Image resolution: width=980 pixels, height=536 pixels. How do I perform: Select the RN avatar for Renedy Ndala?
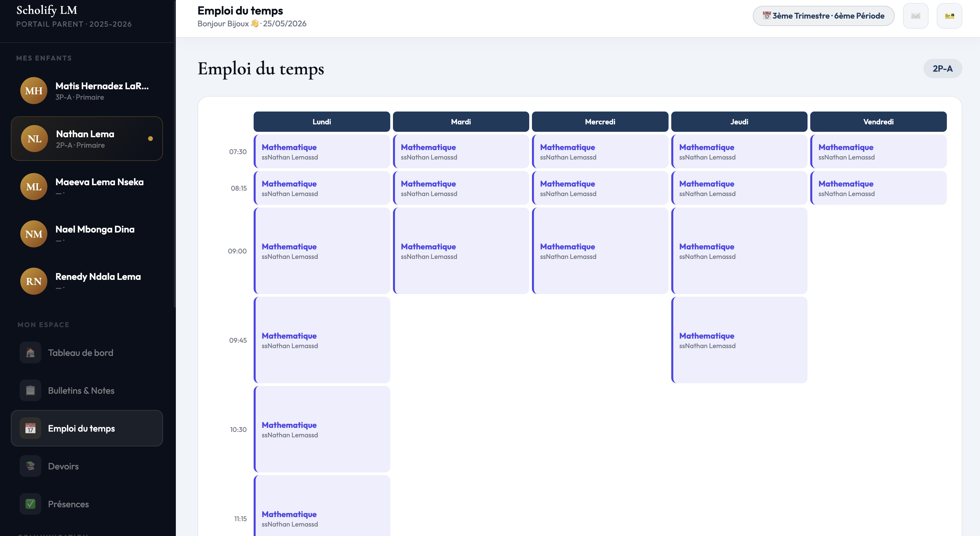[x=34, y=281]
